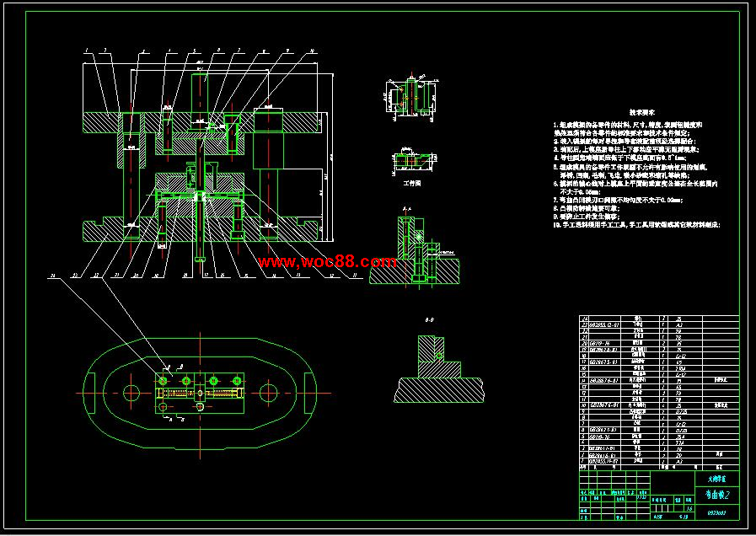Select technical requirement line number 8
This screenshot has width=756, height=536.
587,208
